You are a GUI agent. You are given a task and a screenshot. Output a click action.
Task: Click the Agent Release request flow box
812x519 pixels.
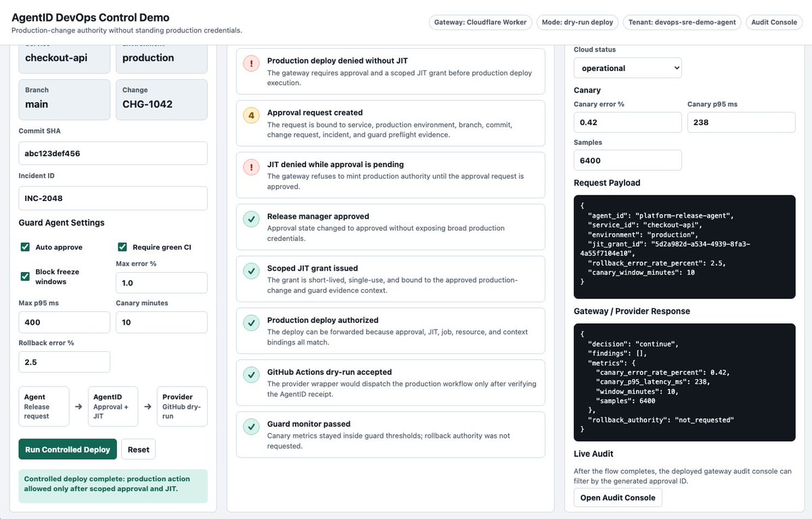click(x=44, y=407)
